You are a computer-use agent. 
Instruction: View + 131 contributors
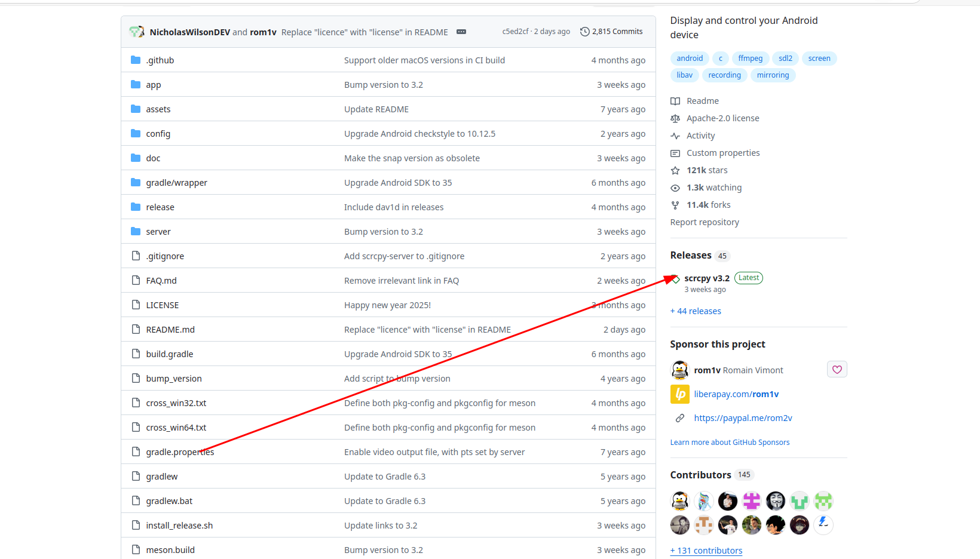tap(706, 551)
